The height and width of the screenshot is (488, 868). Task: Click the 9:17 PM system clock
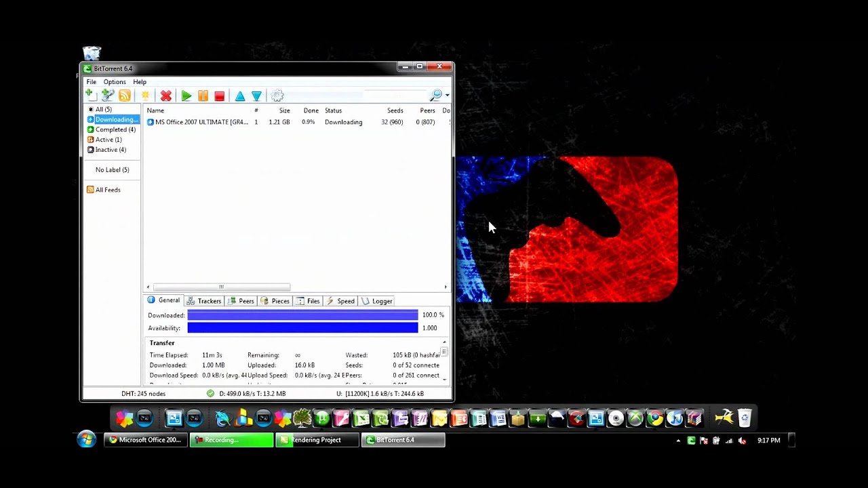768,441
